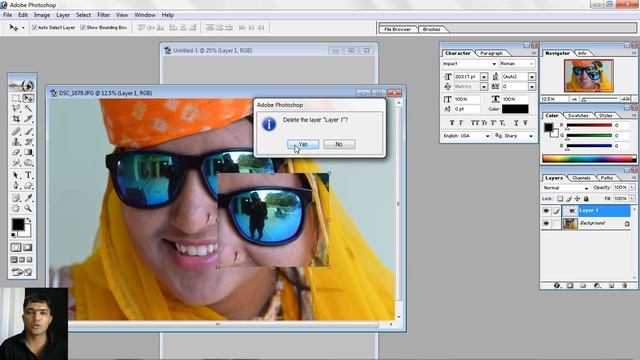Select the Hand tool
This screenshot has width=640, height=360.
tap(16, 209)
